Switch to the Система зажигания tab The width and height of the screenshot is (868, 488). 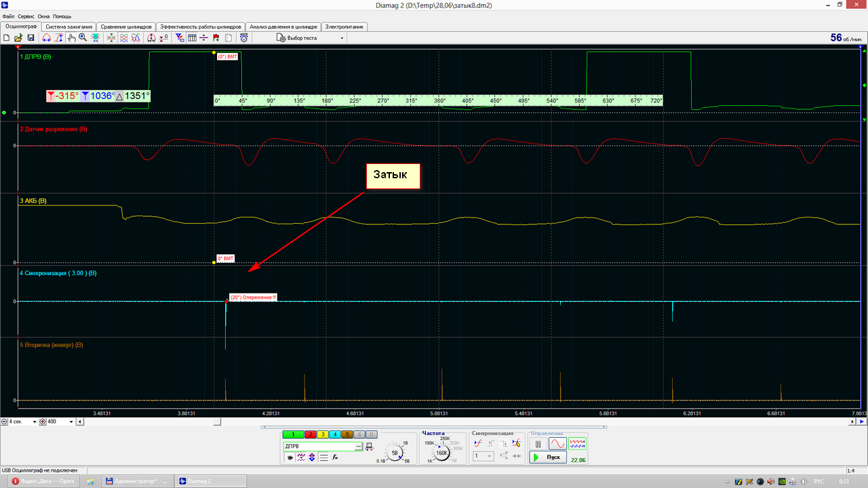tap(69, 26)
